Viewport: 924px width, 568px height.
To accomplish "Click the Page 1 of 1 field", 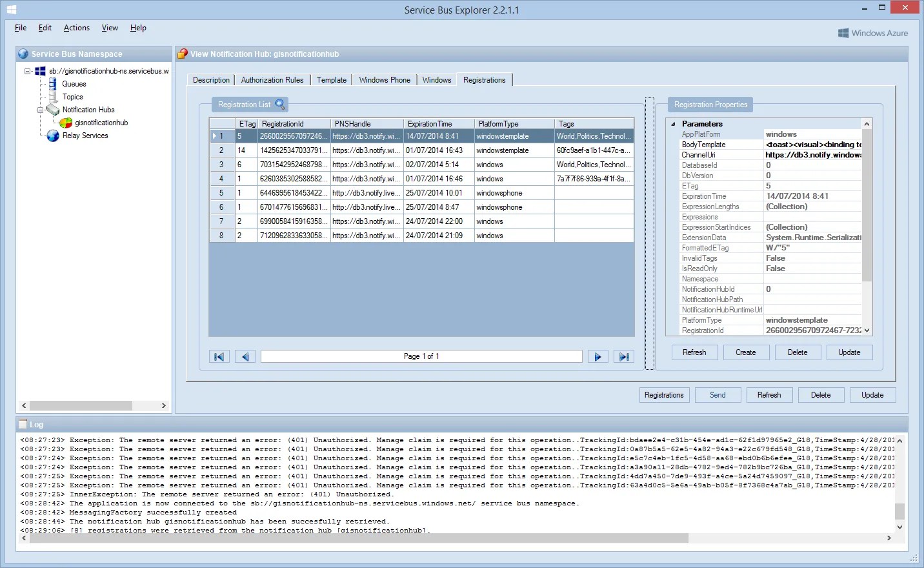I will pyautogui.click(x=421, y=356).
